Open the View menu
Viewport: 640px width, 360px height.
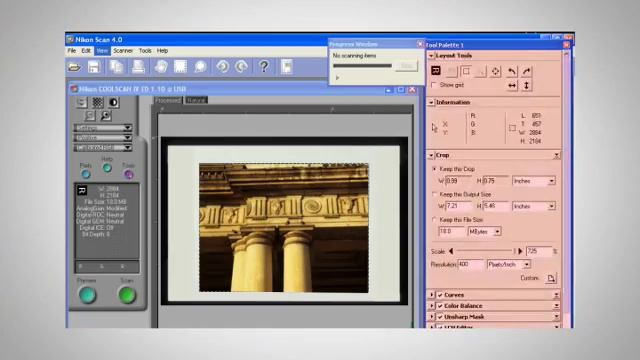click(102, 51)
